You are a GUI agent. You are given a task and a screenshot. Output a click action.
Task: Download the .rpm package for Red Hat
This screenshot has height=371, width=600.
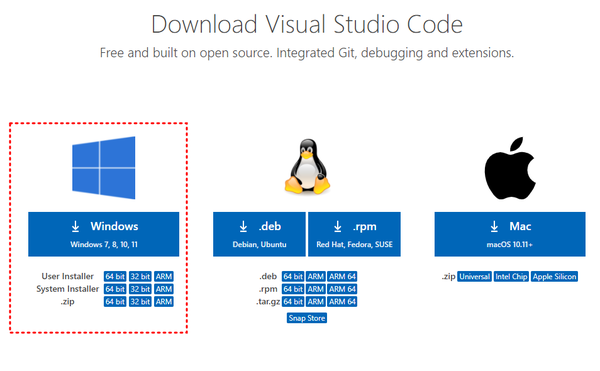(x=354, y=234)
